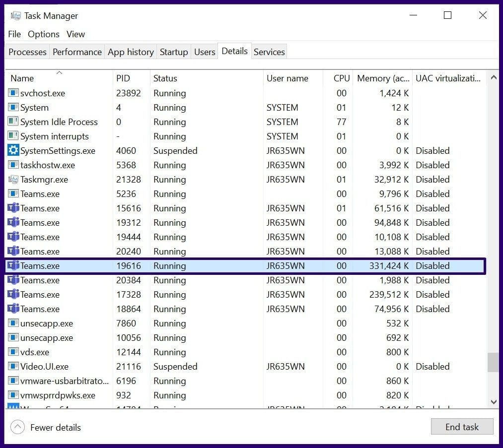Sort by the Name column header
Viewport: 503px width, 448px height.
59,78
